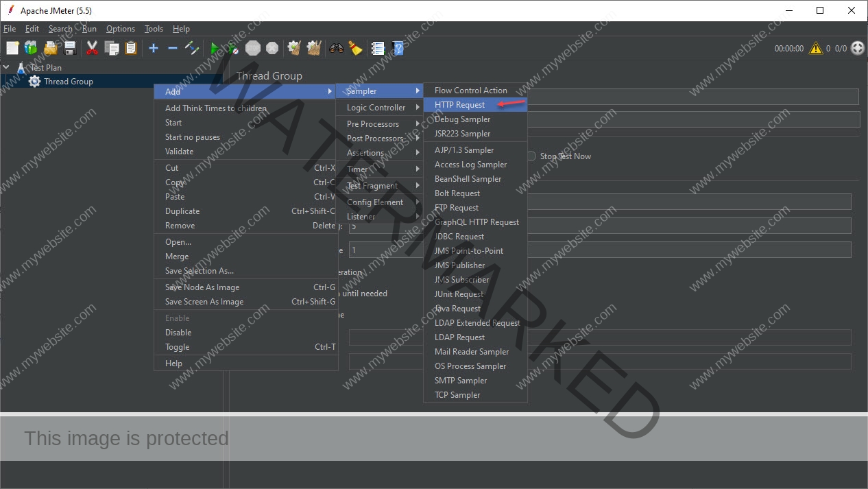Paste element using the clipboard icon

tap(130, 48)
